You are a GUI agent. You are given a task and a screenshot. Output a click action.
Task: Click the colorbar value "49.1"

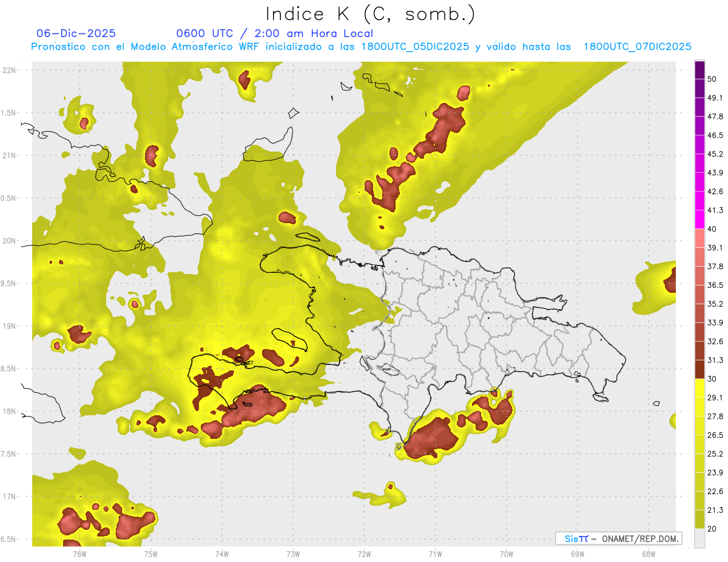point(715,98)
